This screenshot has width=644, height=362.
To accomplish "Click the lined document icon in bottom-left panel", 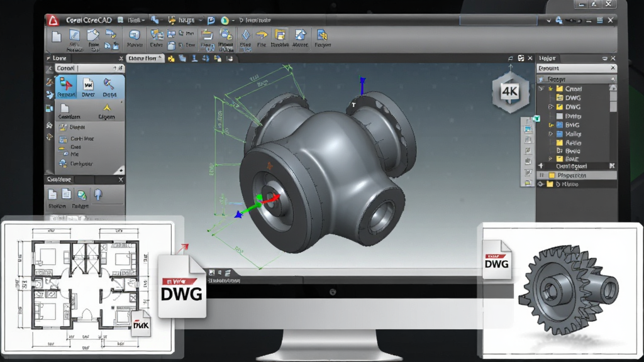I will point(66,194).
